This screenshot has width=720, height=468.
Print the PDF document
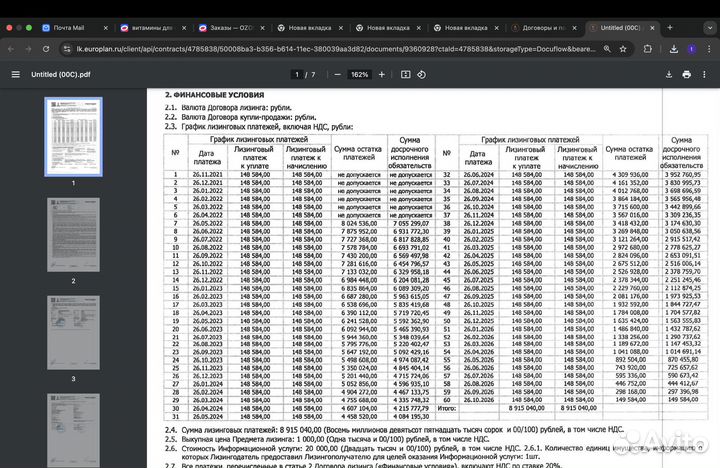[687, 74]
